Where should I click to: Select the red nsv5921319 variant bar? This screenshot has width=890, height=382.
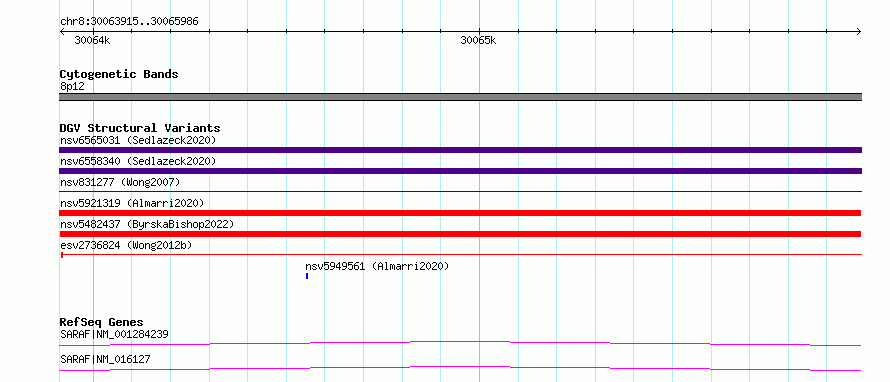coord(460,213)
